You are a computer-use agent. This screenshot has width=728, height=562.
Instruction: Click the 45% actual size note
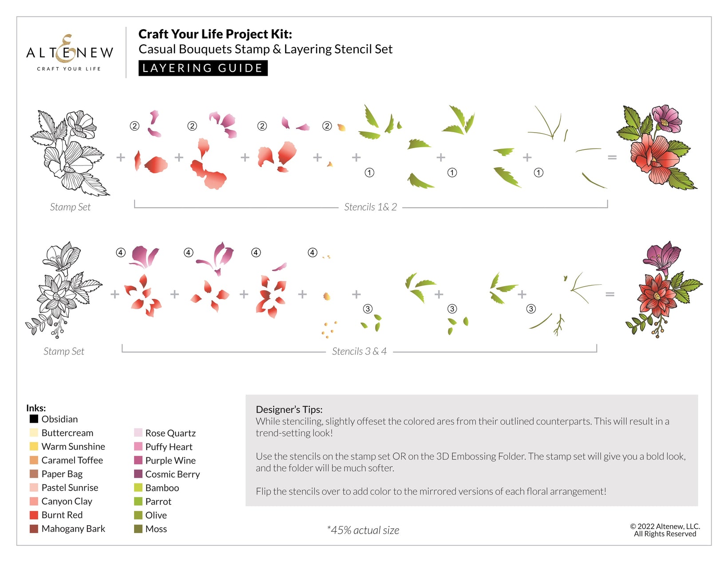[x=363, y=530]
